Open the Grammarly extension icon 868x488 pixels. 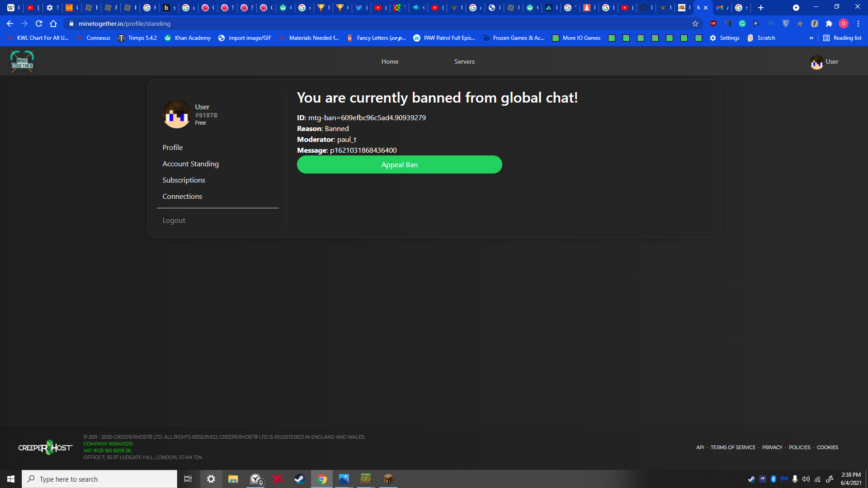click(742, 23)
